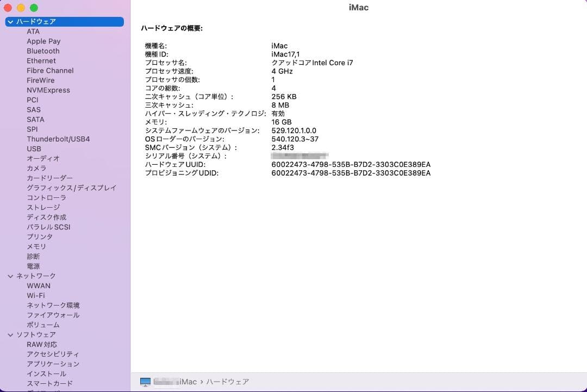Image resolution: width=587 pixels, height=392 pixels.
Task: Click the hyper-threading value 有効
Action: (278, 114)
